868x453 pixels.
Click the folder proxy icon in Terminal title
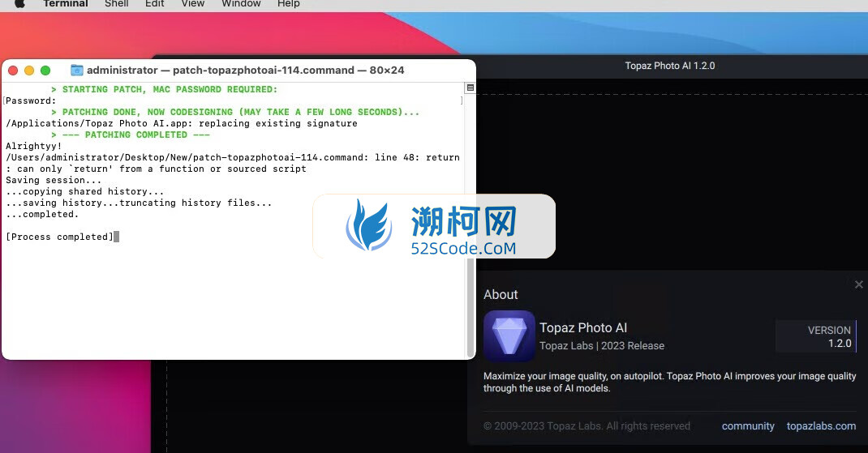[x=77, y=71]
